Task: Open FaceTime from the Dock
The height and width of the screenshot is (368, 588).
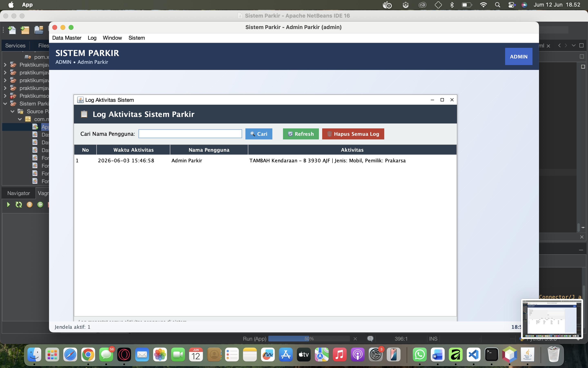Action: point(178,355)
